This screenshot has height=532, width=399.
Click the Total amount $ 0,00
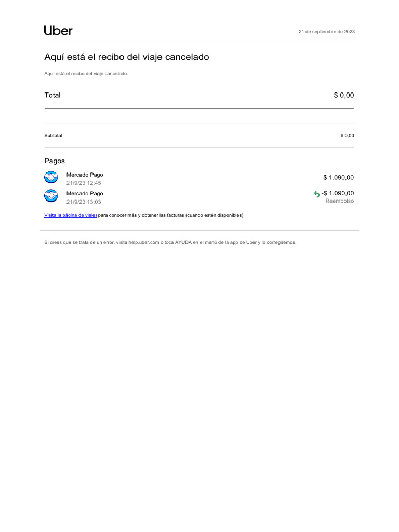(343, 95)
